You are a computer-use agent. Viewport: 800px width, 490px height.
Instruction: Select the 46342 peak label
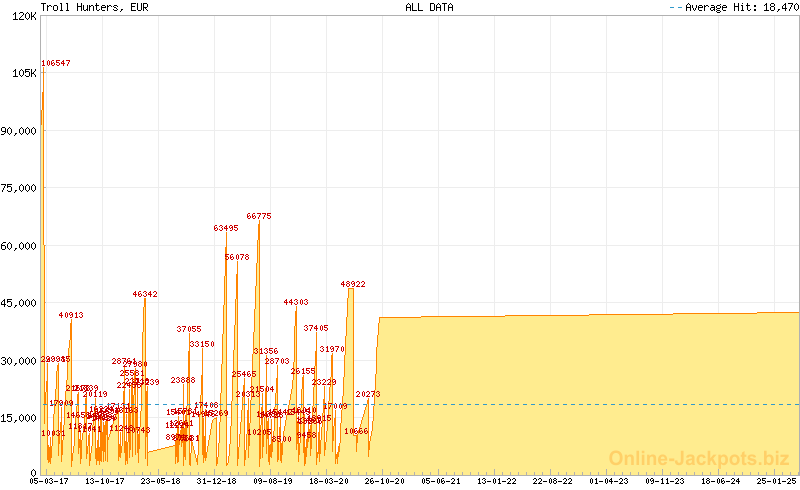pos(145,294)
